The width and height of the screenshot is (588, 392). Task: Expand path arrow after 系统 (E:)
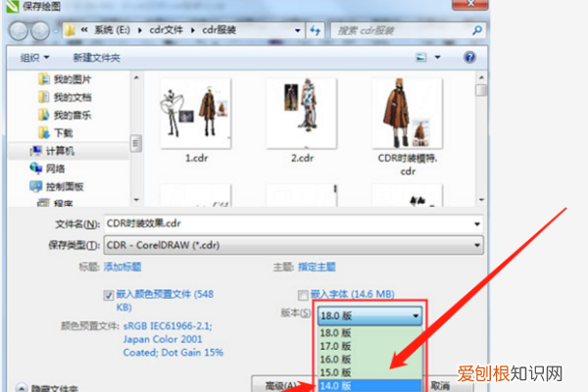[139, 30]
